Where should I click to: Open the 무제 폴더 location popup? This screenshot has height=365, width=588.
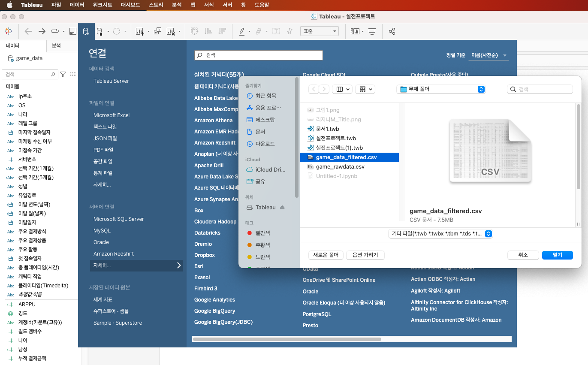(441, 89)
